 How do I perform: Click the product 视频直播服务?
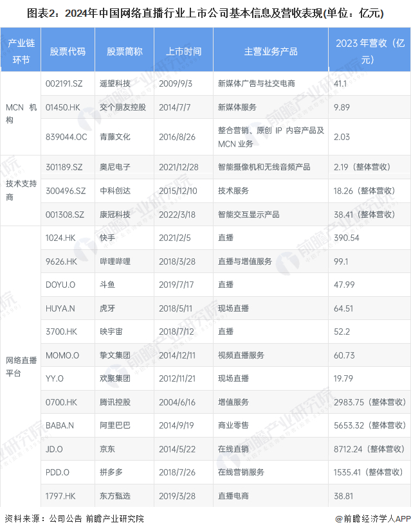tap(241, 355)
